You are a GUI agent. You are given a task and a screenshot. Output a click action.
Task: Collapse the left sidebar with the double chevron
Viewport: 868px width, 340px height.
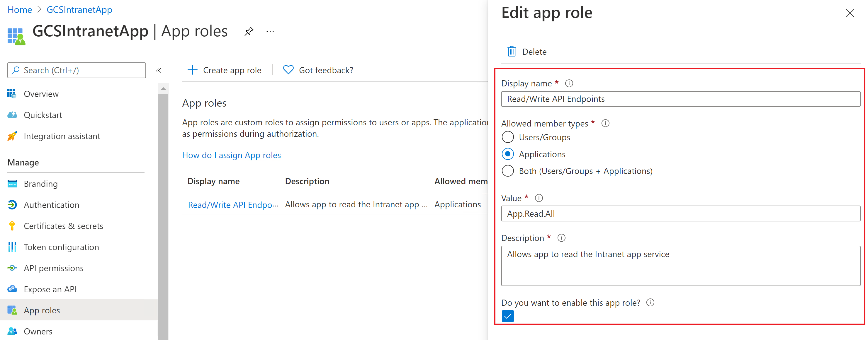click(x=158, y=70)
